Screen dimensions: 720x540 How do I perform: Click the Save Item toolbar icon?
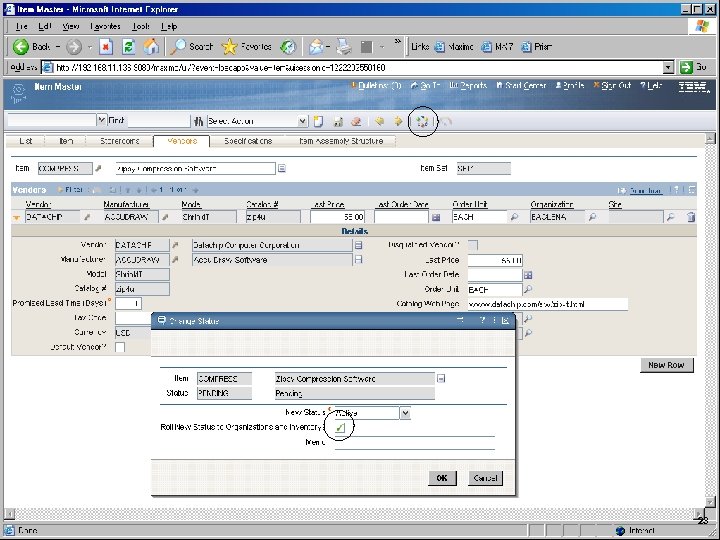pyautogui.click(x=338, y=121)
